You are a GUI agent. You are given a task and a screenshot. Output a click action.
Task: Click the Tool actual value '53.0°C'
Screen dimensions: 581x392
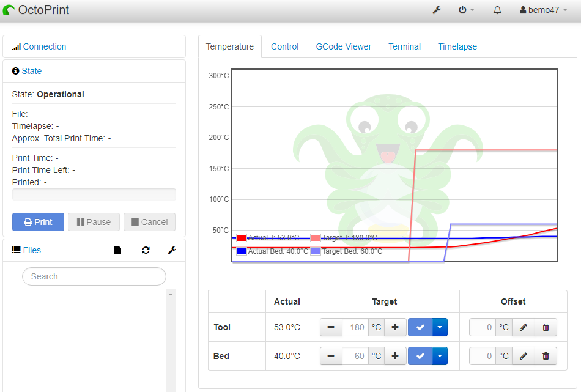(287, 327)
